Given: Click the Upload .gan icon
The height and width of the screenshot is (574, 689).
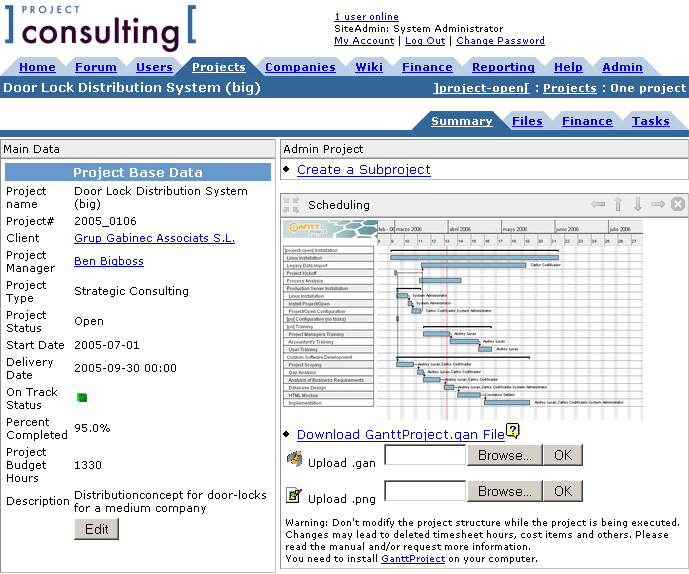Looking at the screenshot, I should [294, 458].
